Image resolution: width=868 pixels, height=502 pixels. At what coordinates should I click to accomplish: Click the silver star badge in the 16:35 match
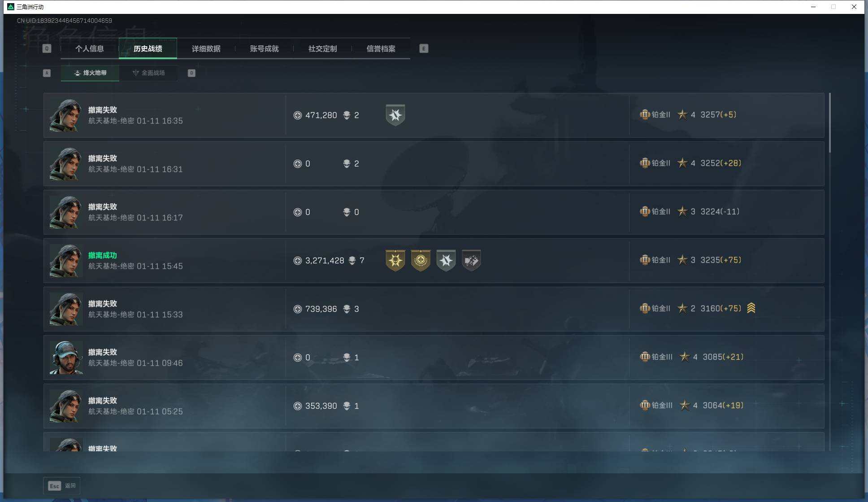395,115
